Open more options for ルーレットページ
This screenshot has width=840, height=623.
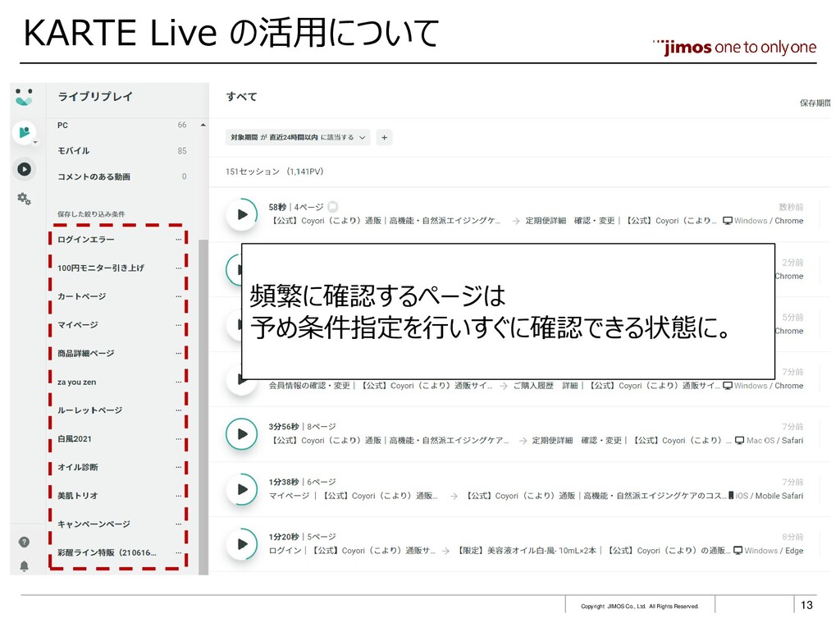[178, 410]
